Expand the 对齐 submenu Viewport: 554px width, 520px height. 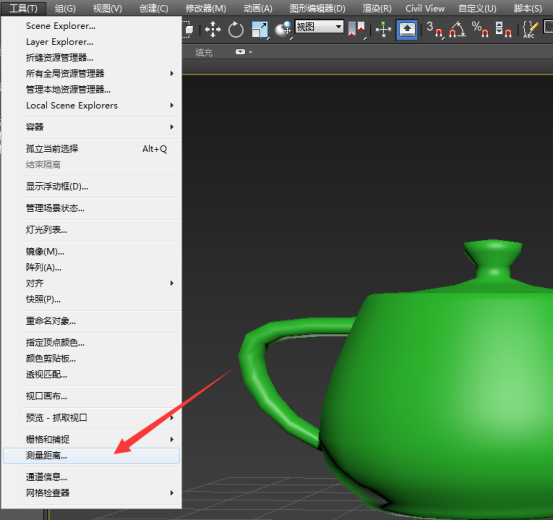(92, 283)
